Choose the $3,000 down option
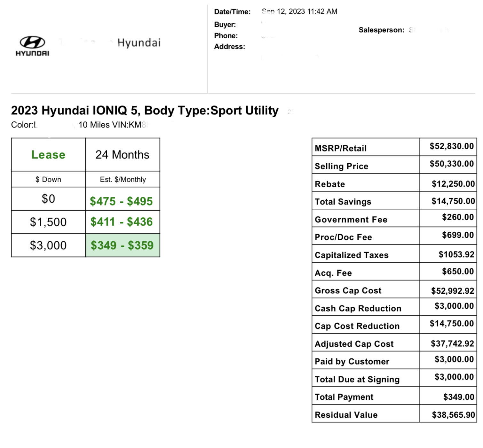 click(48, 245)
